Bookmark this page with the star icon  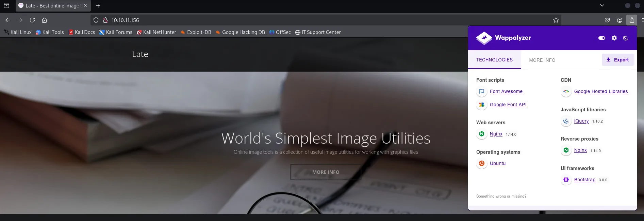click(x=556, y=20)
